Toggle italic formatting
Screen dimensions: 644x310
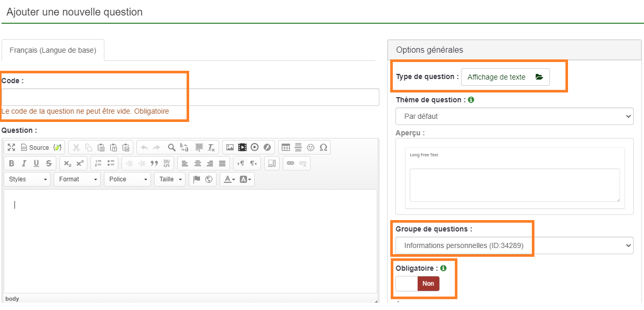24,163
